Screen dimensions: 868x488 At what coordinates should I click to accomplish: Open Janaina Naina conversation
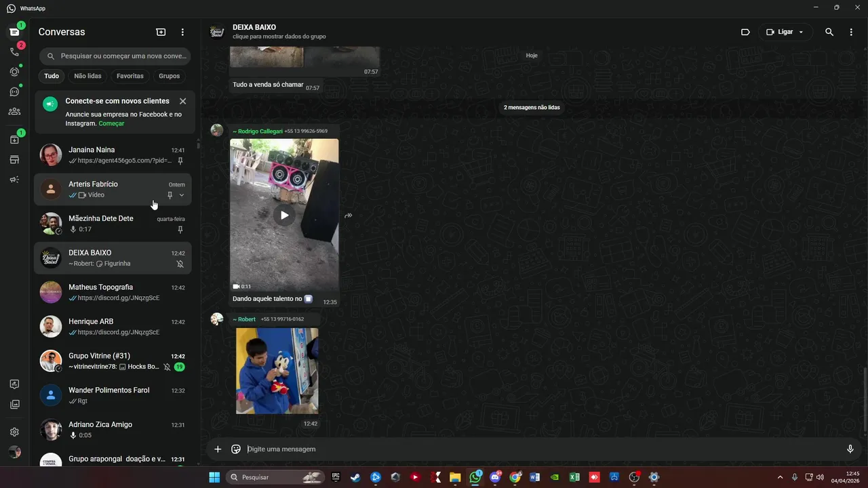coord(113,155)
